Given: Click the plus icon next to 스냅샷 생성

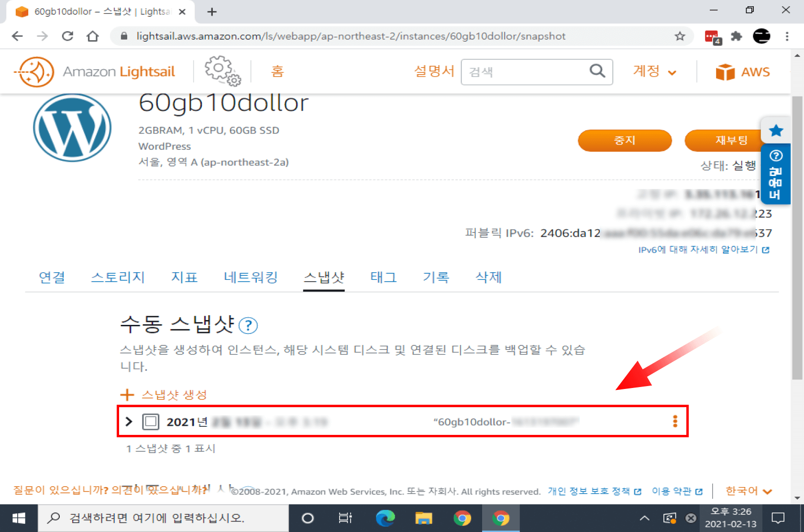Looking at the screenshot, I should point(127,395).
